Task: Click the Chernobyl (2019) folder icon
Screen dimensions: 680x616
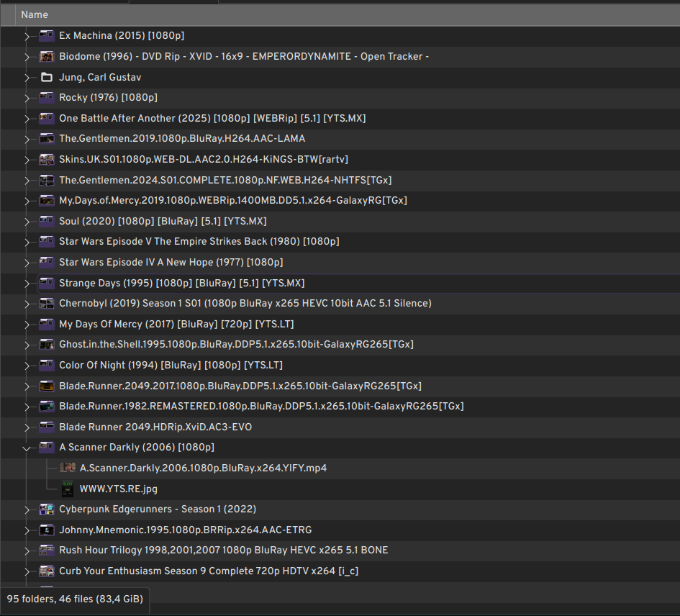Action: [x=46, y=303]
